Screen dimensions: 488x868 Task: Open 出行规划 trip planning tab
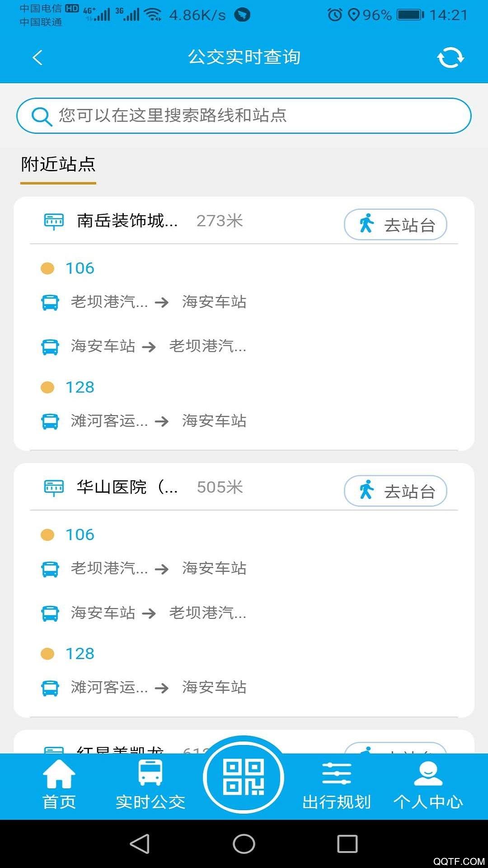337,784
